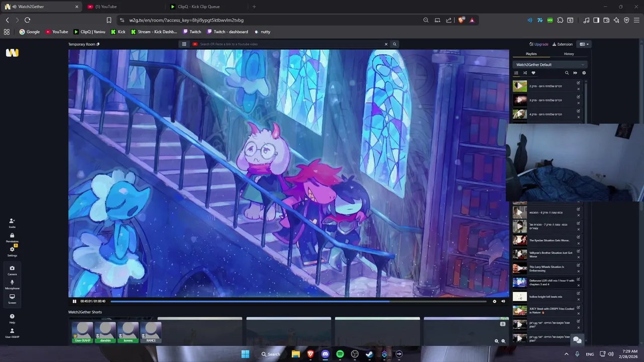
Task: Open the Kick bookmark
Action: 118,32
